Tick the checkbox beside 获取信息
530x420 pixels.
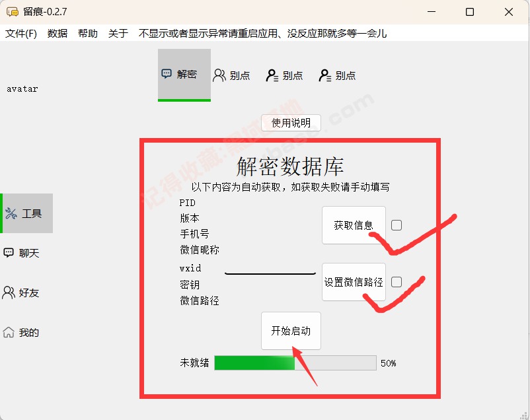pos(397,225)
